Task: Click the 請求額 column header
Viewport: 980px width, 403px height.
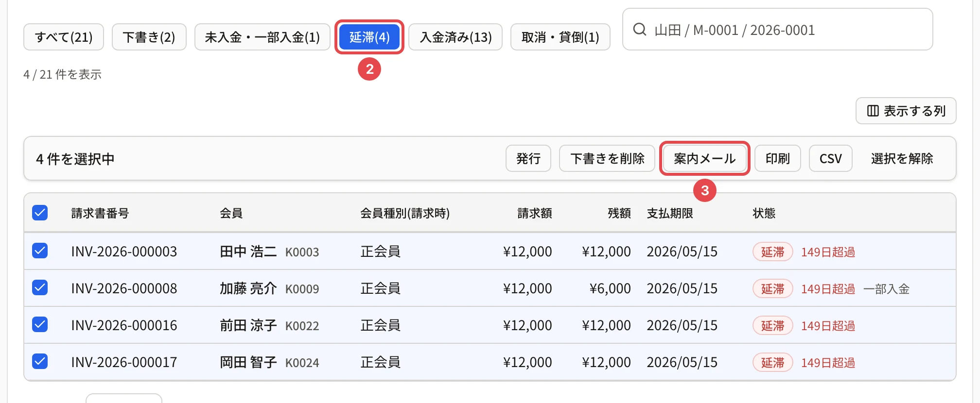Action: pos(535,213)
